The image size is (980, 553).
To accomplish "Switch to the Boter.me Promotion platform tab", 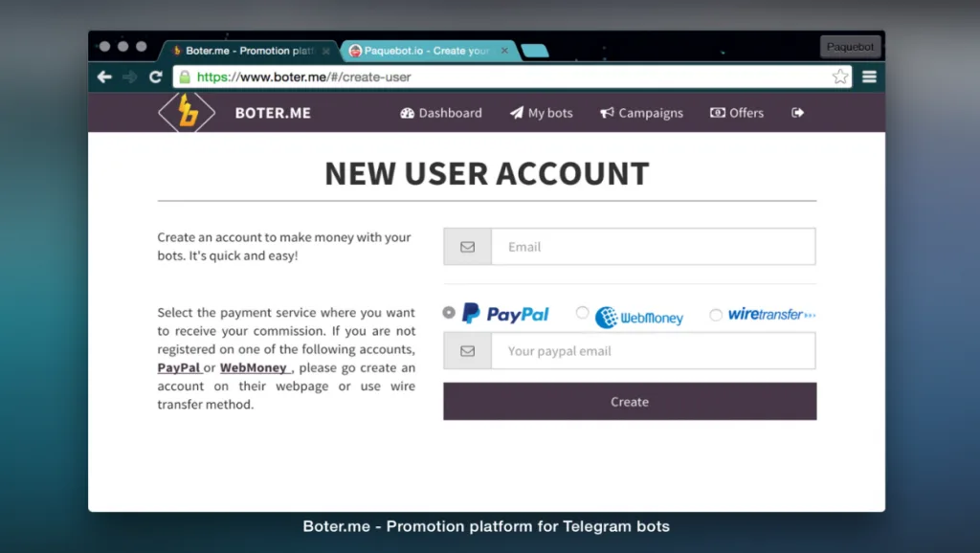I will 249,51.
